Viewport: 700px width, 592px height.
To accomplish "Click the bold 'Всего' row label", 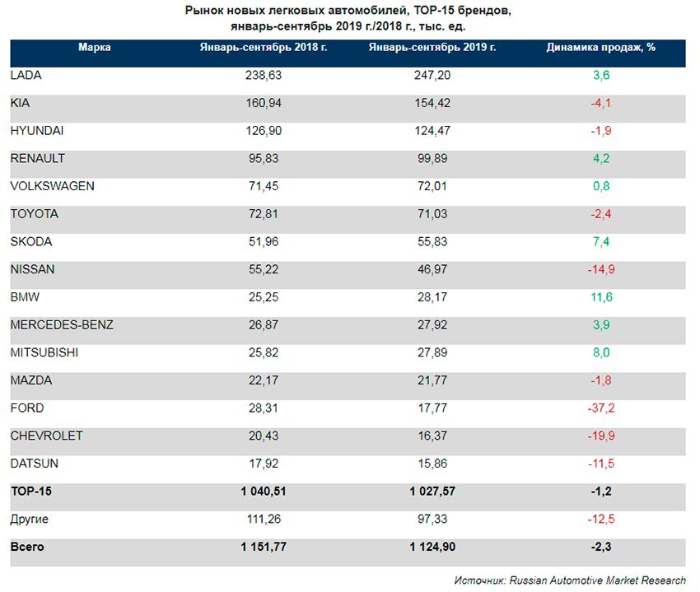I will point(27,547).
